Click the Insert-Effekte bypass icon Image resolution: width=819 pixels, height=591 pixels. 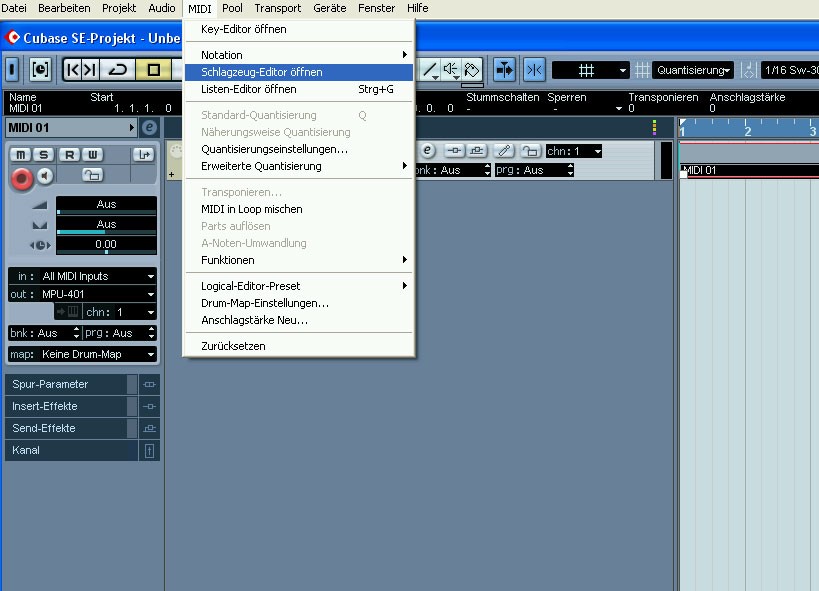point(149,406)
